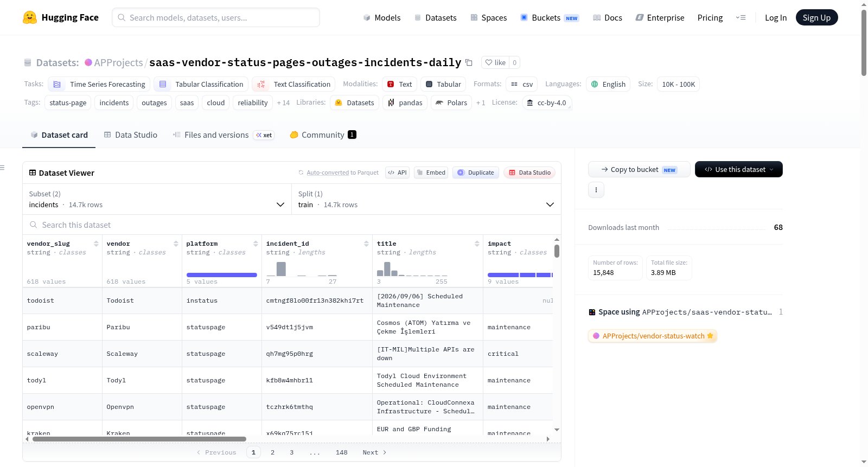Click the page vertical scrollbar thumb
868x467 pixels.
point(864,42)
